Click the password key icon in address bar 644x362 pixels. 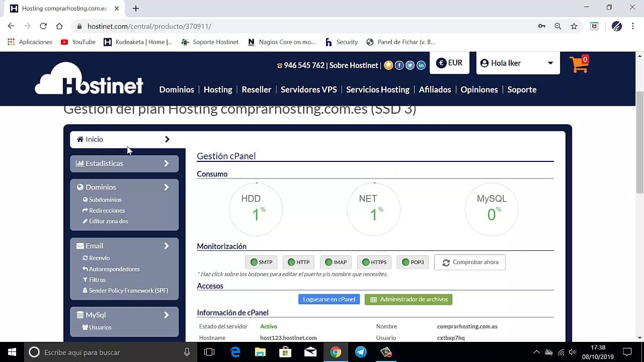click(x=542, y=26)
